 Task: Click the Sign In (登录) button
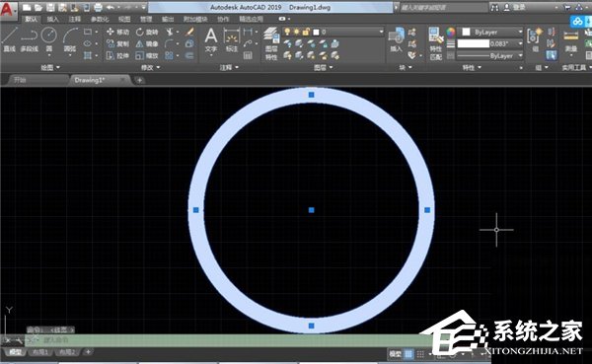[515, 7]
